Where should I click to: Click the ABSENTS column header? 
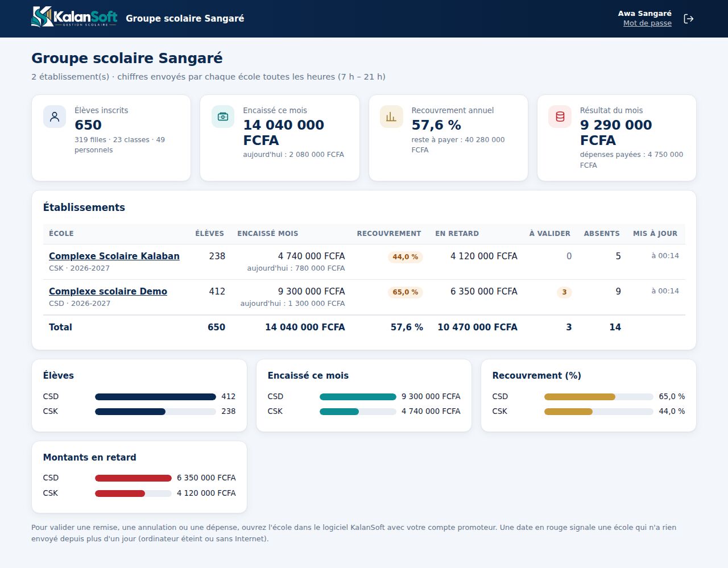[x=602, y=234]
